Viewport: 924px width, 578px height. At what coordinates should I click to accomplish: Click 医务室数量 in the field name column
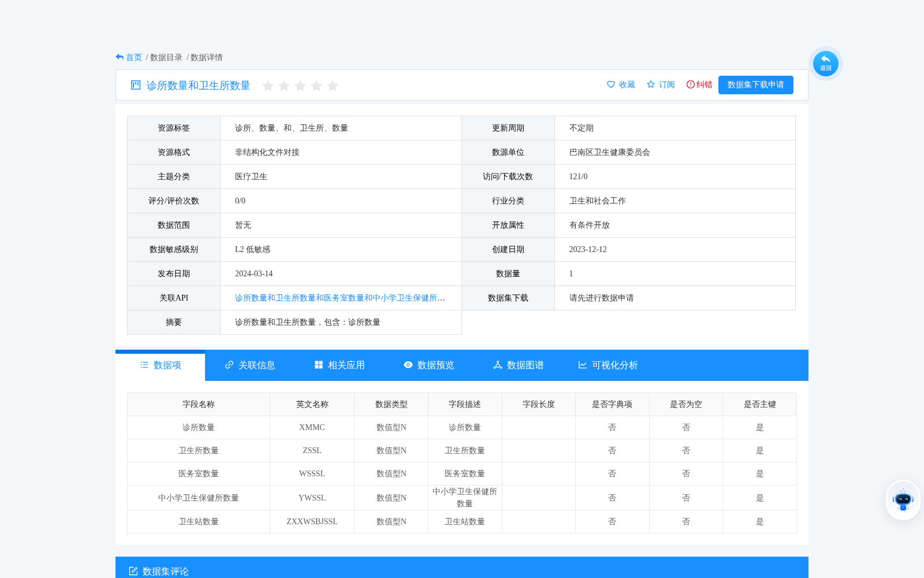coord(199,473)
